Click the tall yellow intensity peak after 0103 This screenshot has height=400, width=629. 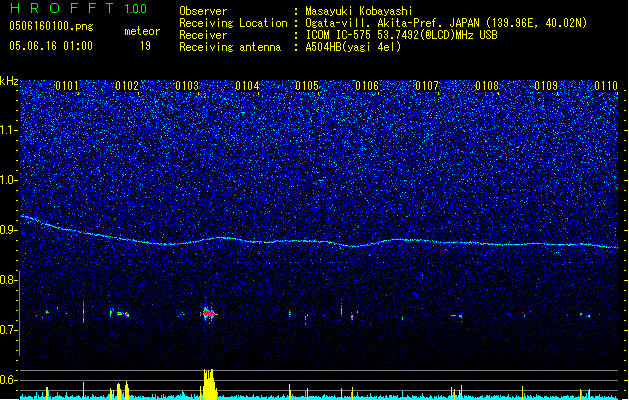click(x=209, y=384)
